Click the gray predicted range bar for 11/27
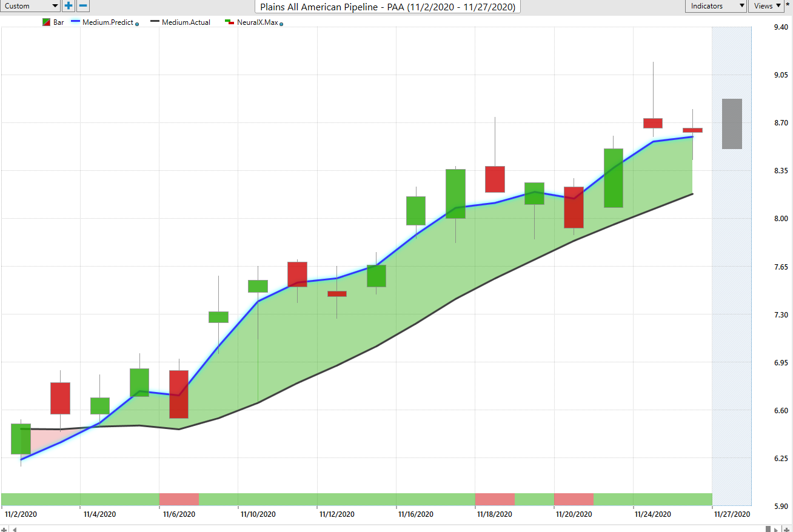The width and height of the screenshot is (793, 532). click(732, 124)
